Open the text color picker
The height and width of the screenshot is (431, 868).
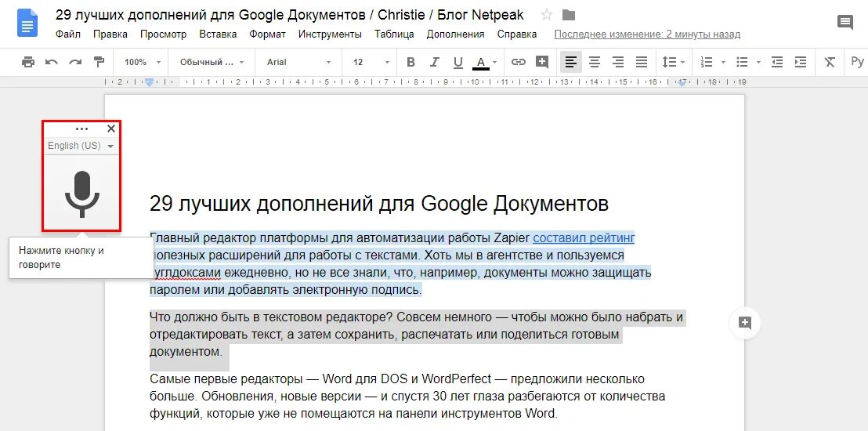[x=484, y=63]
